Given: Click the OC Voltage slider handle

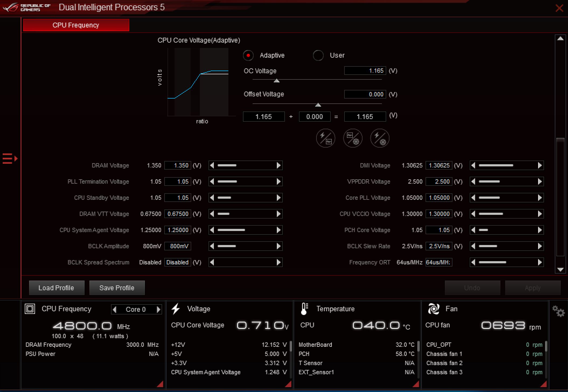Looking at the screenshot, I should tap(277, 80).
